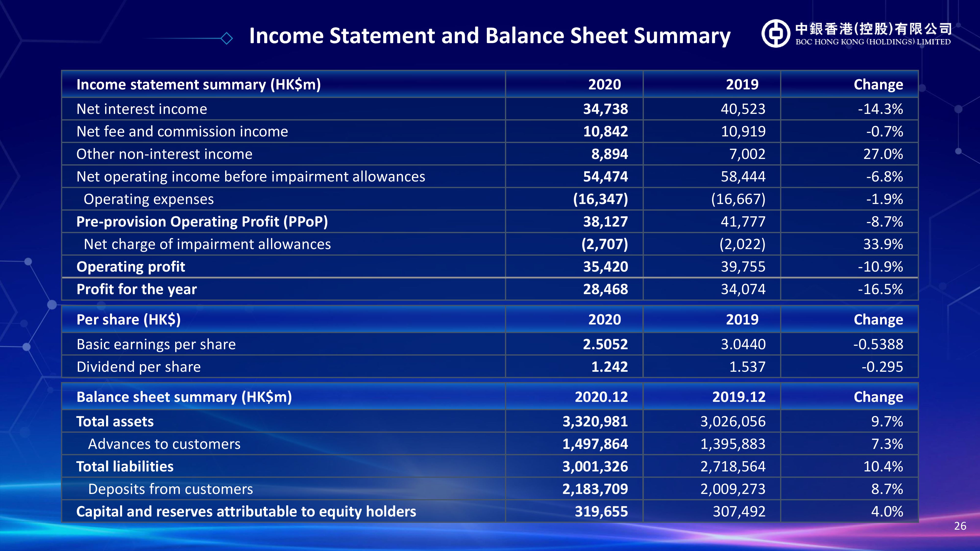
Task: Select the 2,183,709 value
Action: pyautogui.click(x=595, y=489)
